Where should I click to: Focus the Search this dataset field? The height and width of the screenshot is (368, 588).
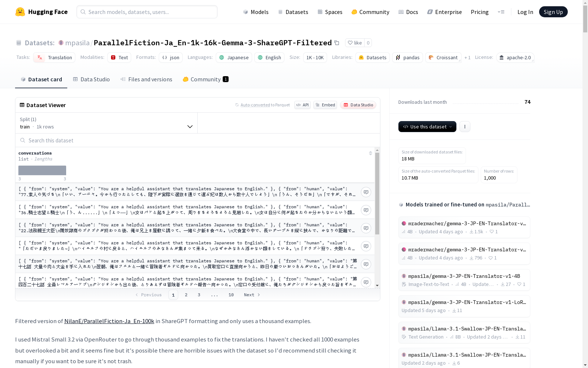(x=198, y=140)
